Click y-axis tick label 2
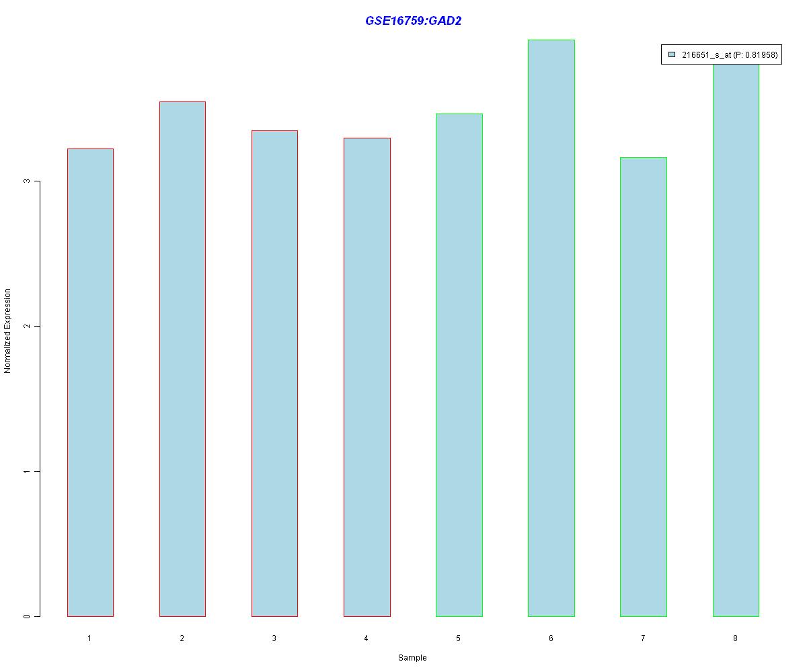Screen dimensions: 807x672 [28, 327]
